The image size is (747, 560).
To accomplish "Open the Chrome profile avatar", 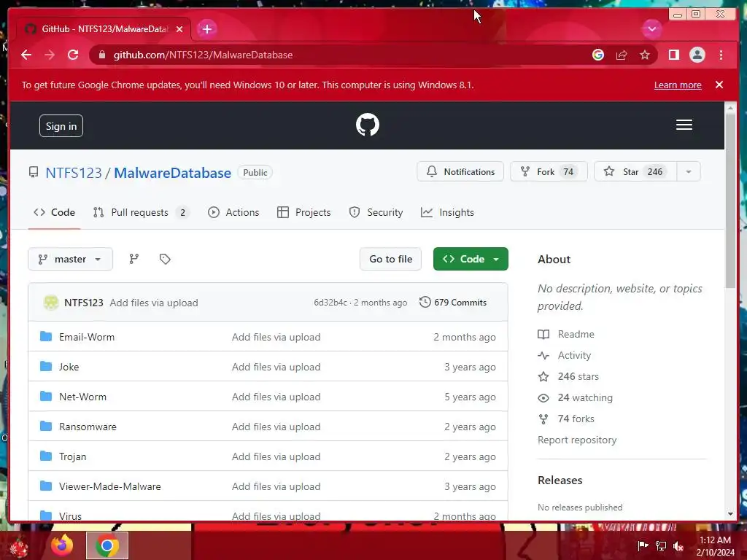I will pos(697,55).
